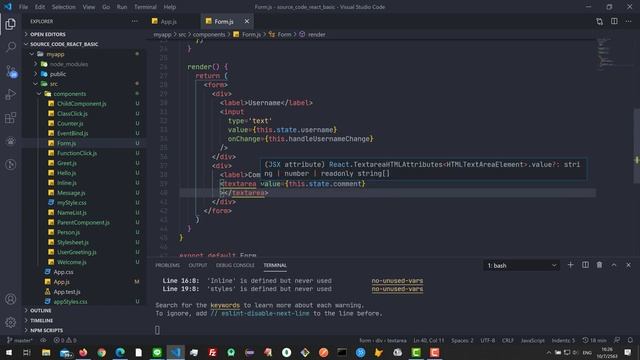640x360 pixels.
Task: Collapse the src folder
Action: [53, 84]
